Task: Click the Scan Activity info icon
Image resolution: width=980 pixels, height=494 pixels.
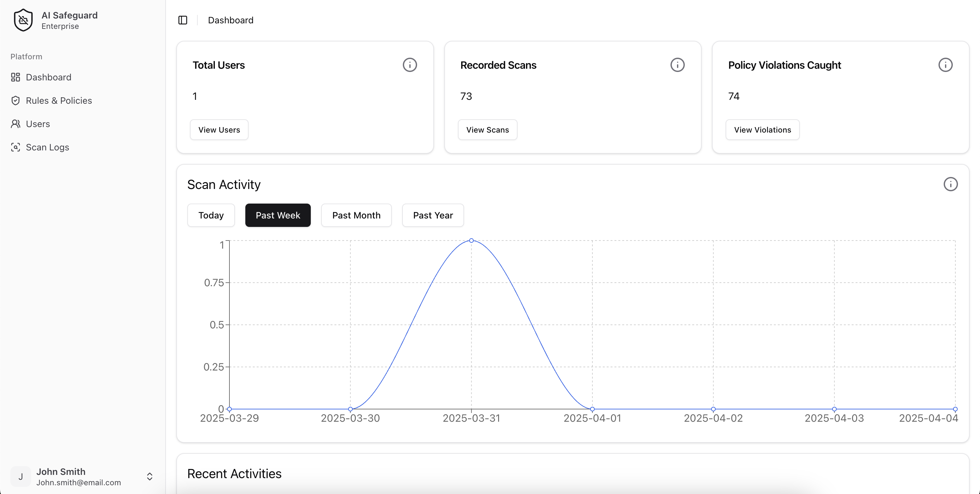Action: pos(950,184)
